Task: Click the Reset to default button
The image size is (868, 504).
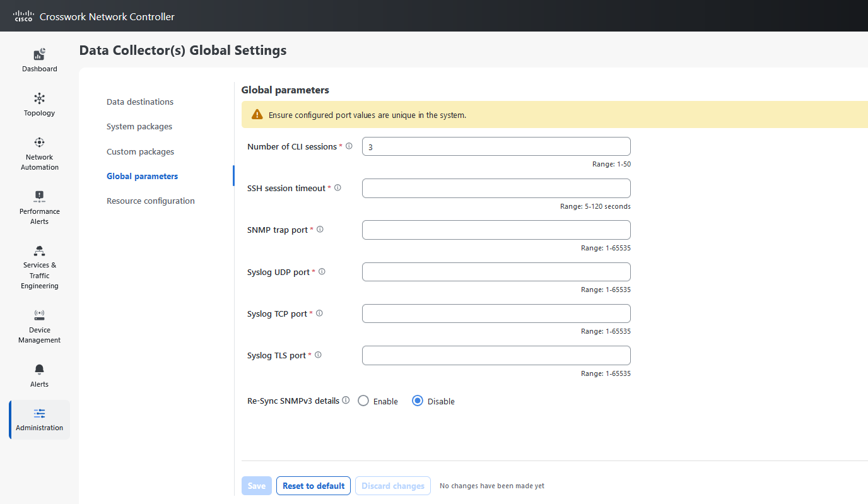Action: coord(314,486)
